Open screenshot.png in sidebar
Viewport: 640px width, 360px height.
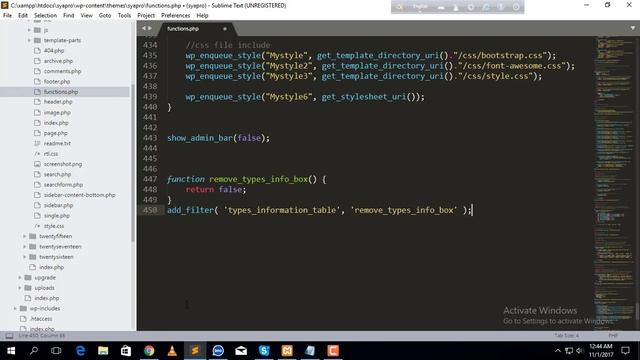[63, 164]
